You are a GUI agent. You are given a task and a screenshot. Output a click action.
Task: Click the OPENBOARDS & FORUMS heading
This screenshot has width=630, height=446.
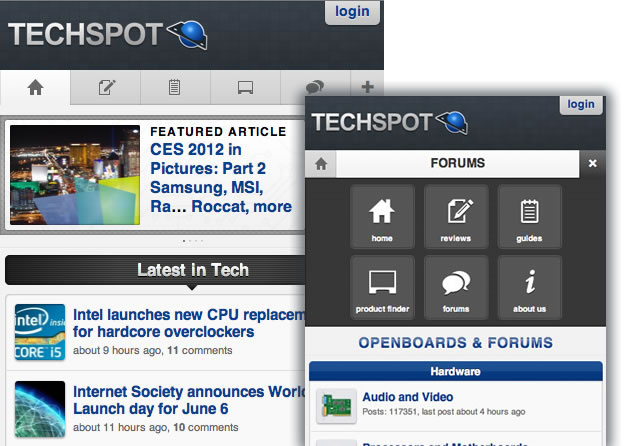pyautogui.click(x=456, y=343)
